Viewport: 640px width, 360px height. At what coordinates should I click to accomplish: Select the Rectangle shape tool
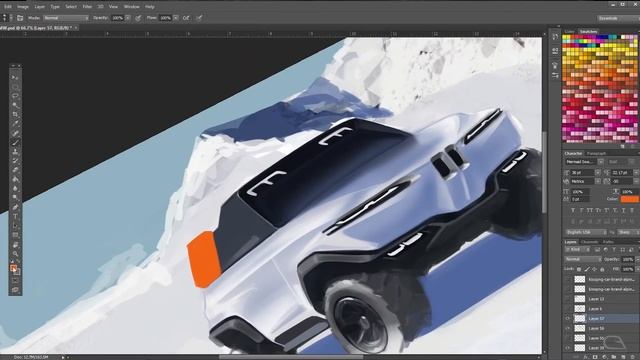pyautogui.click(x=15, y=235)
